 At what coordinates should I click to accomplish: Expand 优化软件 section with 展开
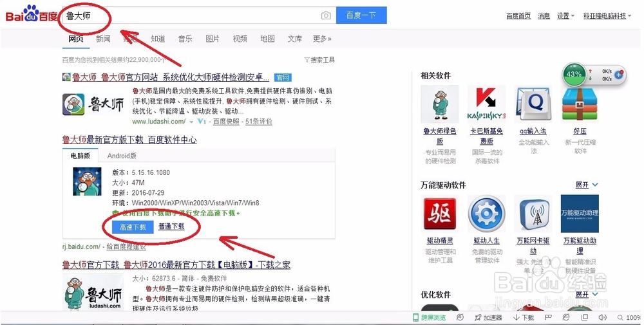[587, 294]
